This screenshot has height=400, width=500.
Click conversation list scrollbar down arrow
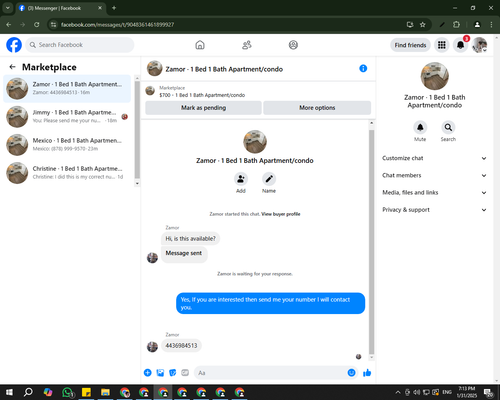[137, 184]
